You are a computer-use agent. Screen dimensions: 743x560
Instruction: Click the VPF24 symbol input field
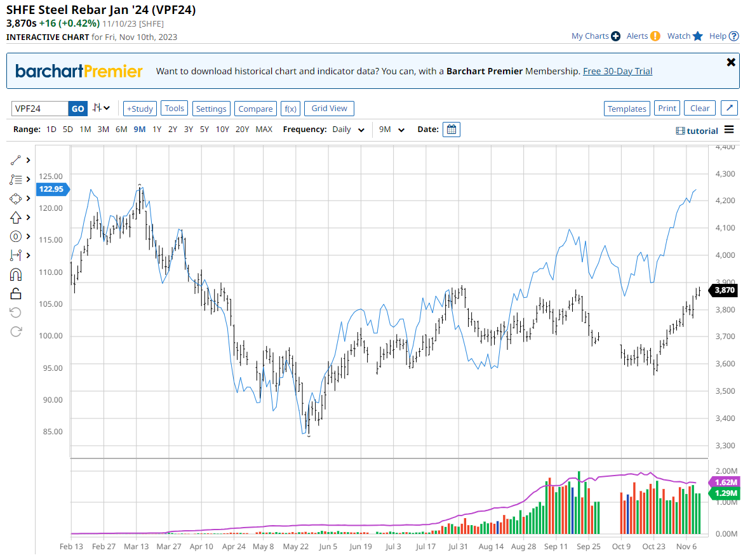pyautogui.click(x=39, y=109)
